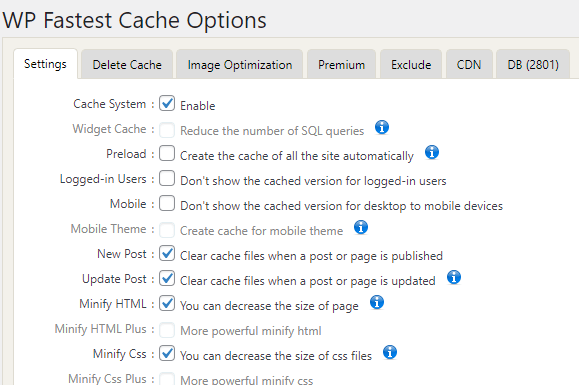Show info for Update Post option

[x=454, y=277]
